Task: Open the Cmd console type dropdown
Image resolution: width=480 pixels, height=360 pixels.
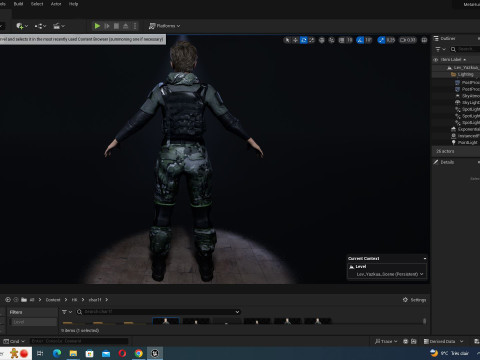Action: [14, 341]
